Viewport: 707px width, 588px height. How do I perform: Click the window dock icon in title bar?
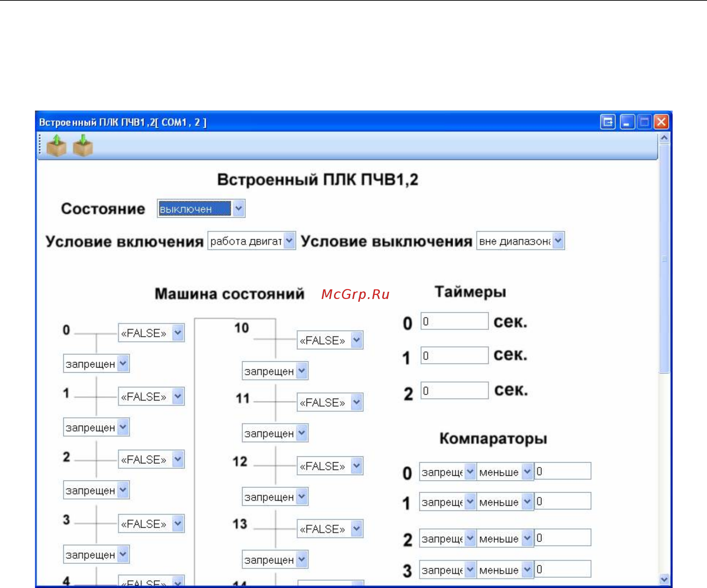click(608, 122)
